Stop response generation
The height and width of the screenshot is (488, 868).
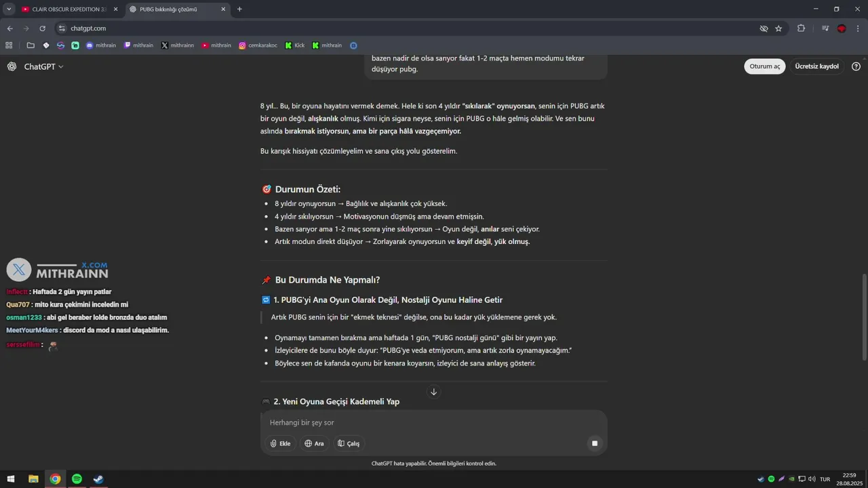click(595, 443)
